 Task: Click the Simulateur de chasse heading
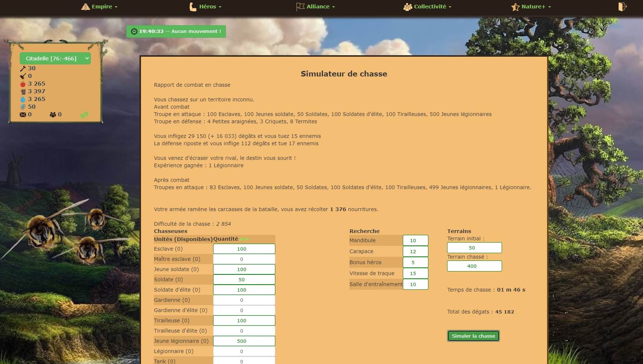click(x=344, y=74)
